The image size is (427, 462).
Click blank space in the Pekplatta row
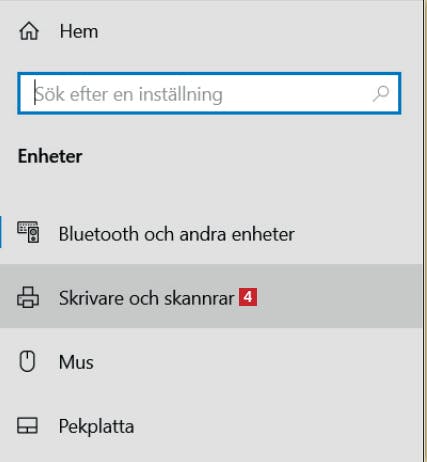(x=277, y=426)
